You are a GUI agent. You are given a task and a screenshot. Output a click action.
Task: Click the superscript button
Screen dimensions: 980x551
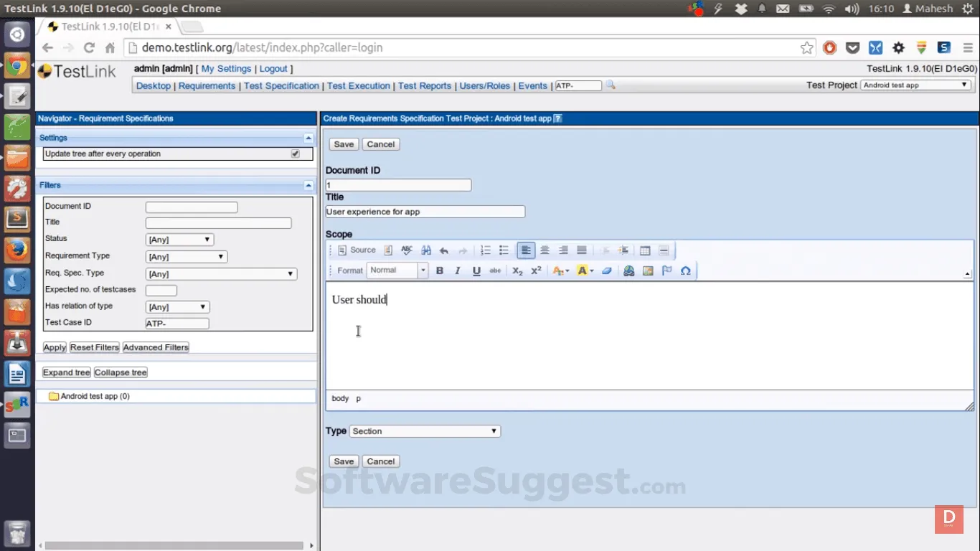(x=536, y=270)
